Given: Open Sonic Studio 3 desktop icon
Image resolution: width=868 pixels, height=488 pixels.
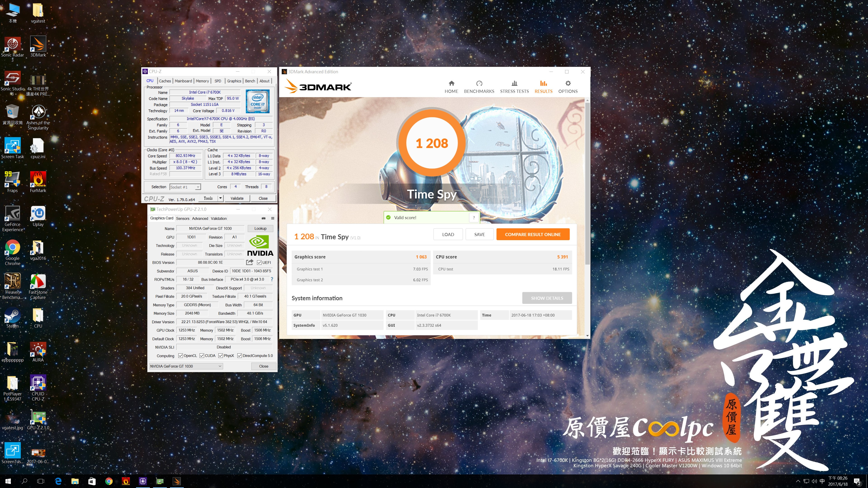Looking at the screenshot, I should 12,83.
